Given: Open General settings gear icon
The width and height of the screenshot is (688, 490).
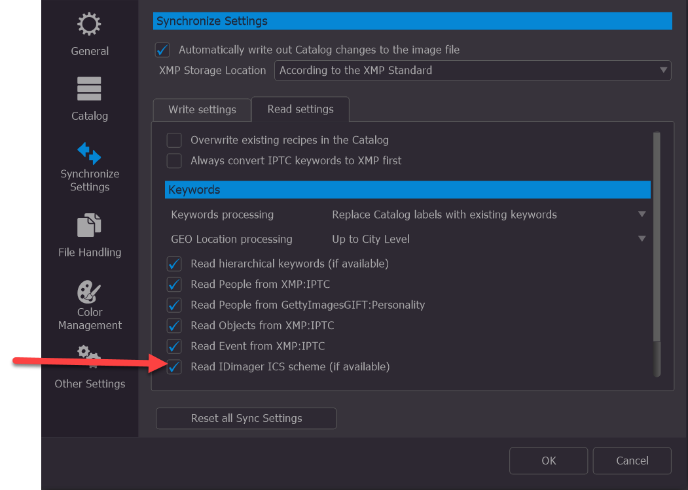Looking at the screenshot, I should tap(89, 25).
